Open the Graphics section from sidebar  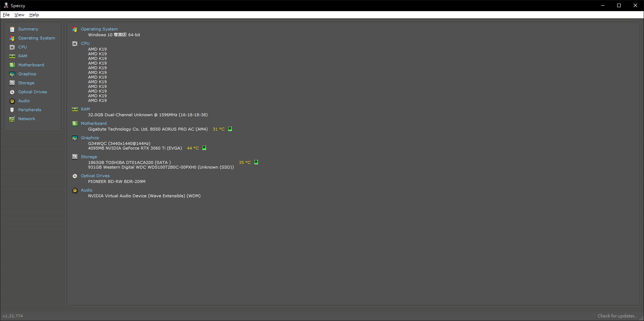tap(27, 74)
